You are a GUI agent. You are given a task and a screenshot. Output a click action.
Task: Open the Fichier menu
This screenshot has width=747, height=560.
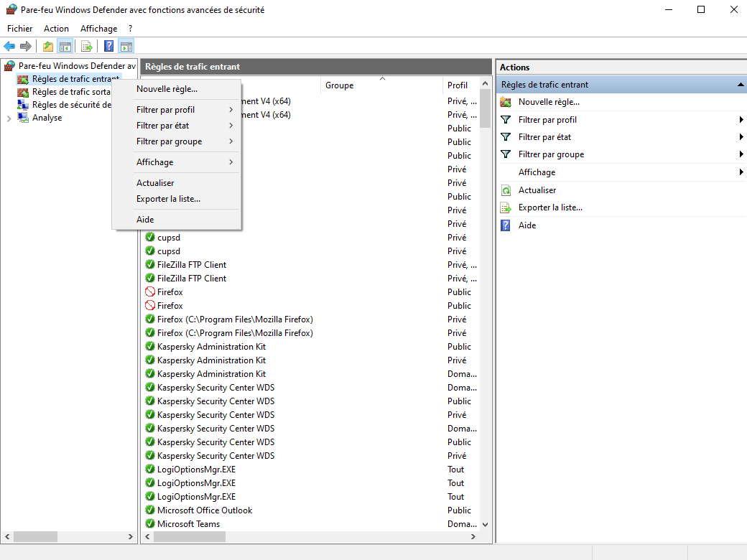click(x=20, y=29)
